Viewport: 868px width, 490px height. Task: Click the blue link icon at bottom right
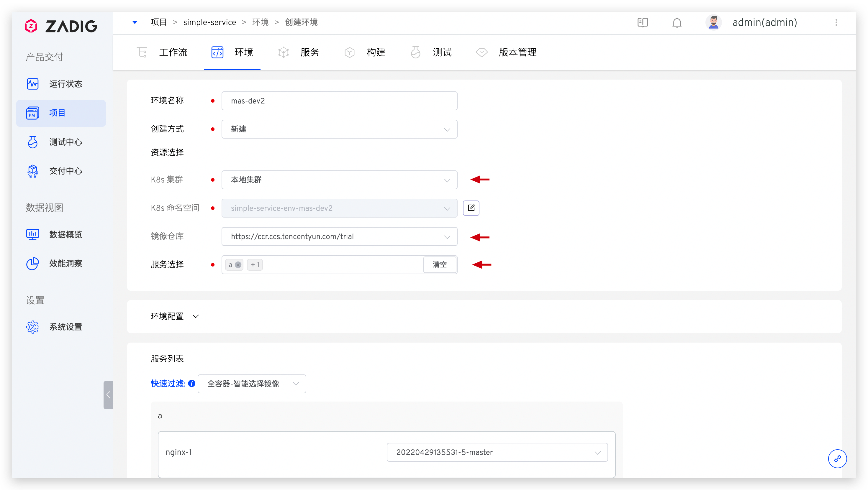coord(837,458)
